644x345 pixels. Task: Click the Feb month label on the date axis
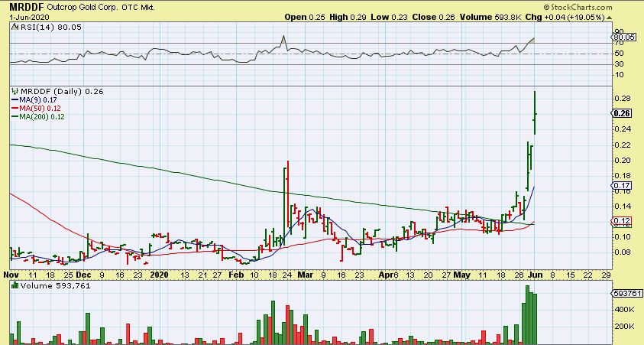(x=237, y=275)
